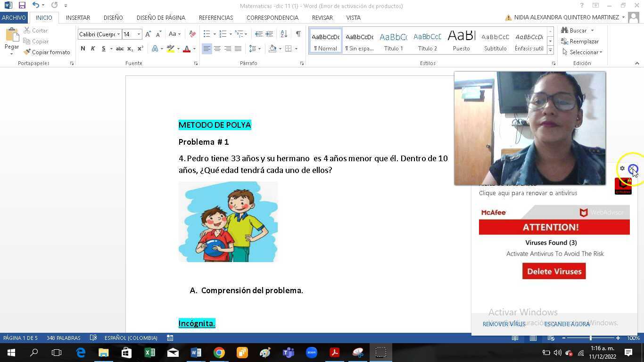Click the Delete Viruses button
Screen dimensions: 644x362
click(554, 271)
